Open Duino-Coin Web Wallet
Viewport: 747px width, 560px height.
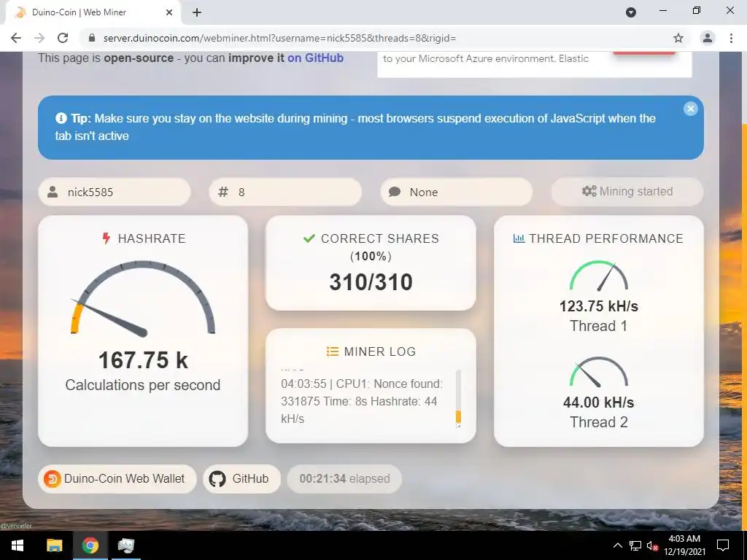tap(117, 478)
